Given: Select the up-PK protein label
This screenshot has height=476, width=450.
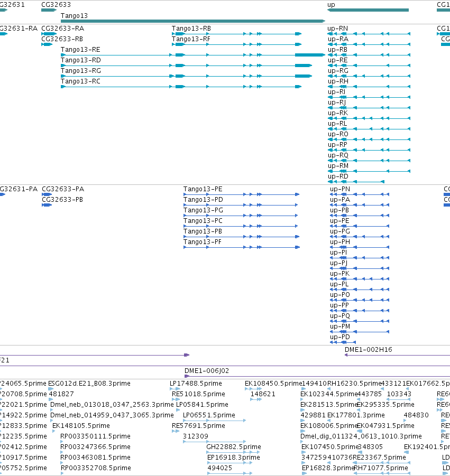Looking at the screenshot, I should pyautogui.click(x=339, y=274).
